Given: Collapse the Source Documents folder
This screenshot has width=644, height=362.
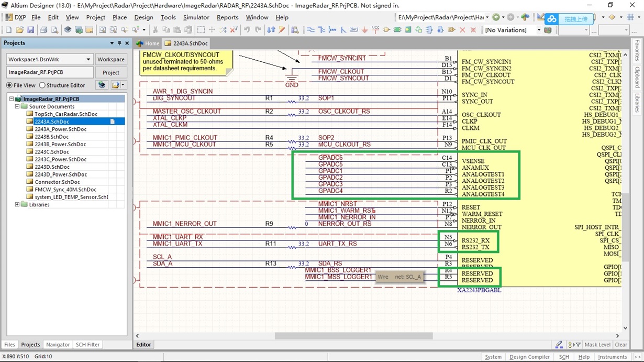Looking at the screenshot, I should 17,106.
